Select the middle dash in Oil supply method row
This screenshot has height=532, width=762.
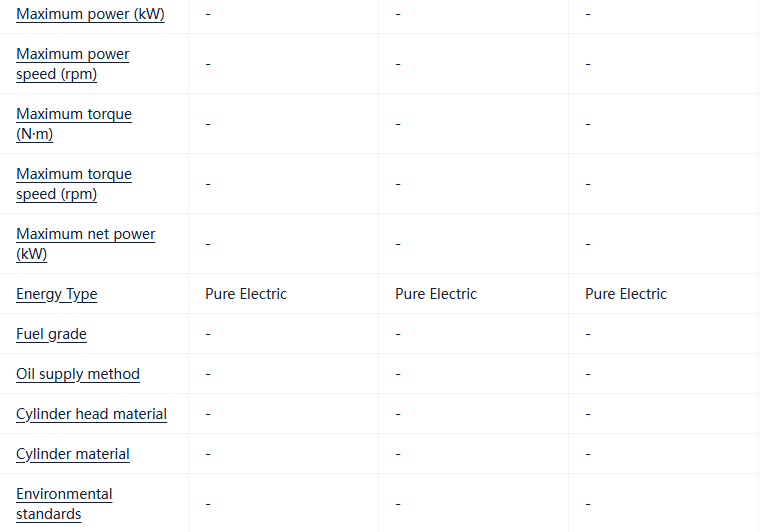point(398,374)
